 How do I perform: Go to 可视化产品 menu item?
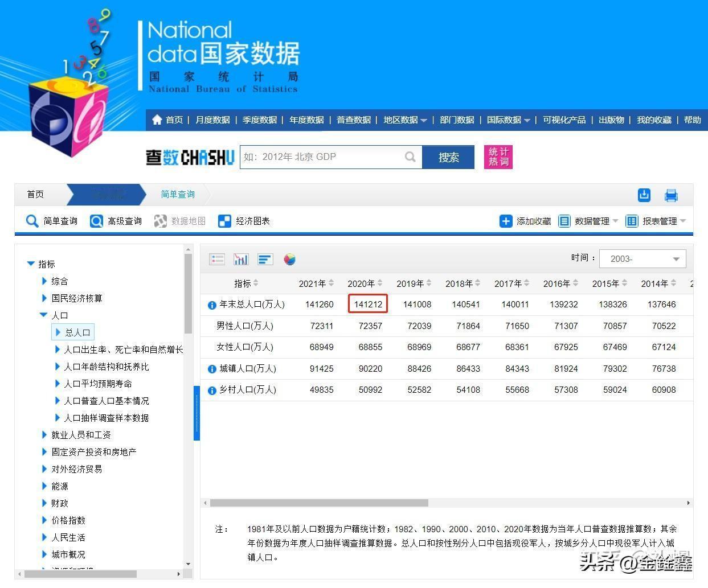pyautogui.click(x=564, y=120)
